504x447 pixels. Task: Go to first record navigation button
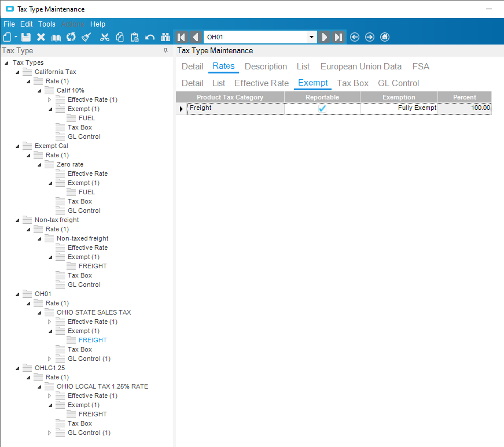[181, 37]
